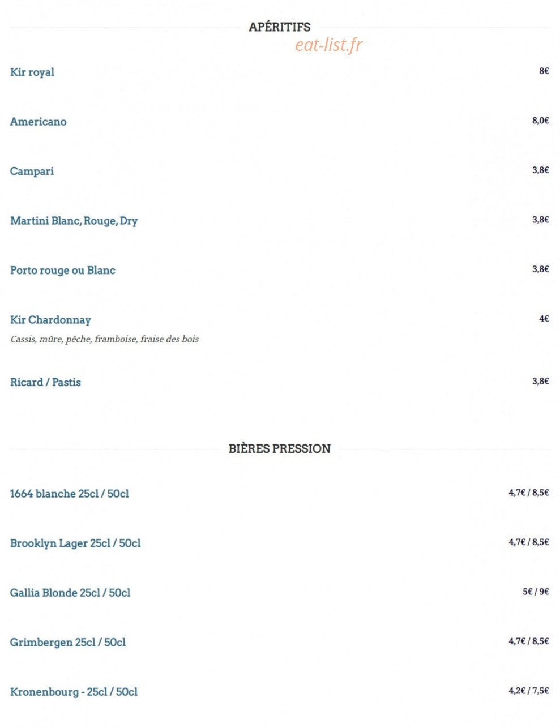Select Grimbergen 25cl / 50cl
Viewport: 560px width, 728px height.
pyautogui.click(x=68, y=643)
